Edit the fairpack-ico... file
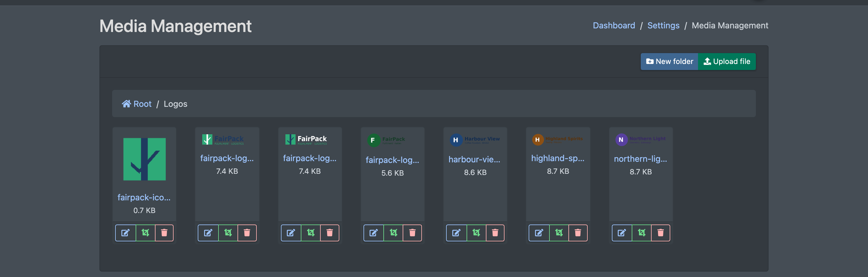 click(125, 233)
